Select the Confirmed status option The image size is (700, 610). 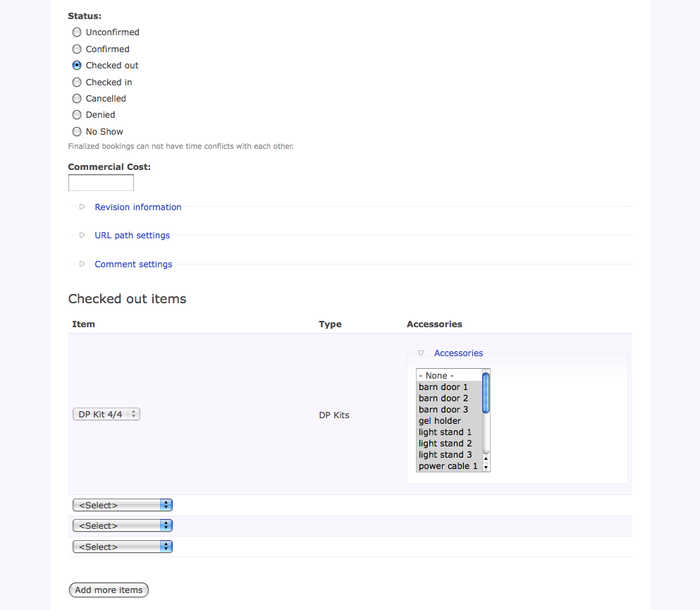click(76, 49)
